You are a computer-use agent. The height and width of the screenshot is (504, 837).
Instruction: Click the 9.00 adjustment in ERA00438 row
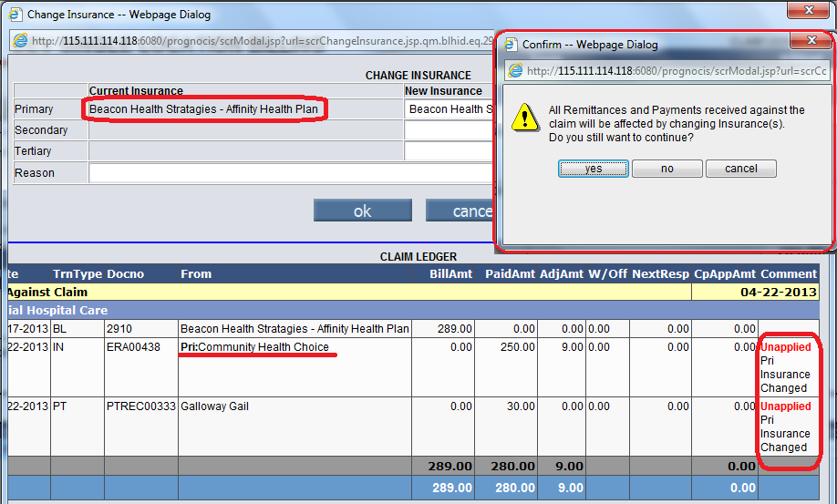click(573, 347)
